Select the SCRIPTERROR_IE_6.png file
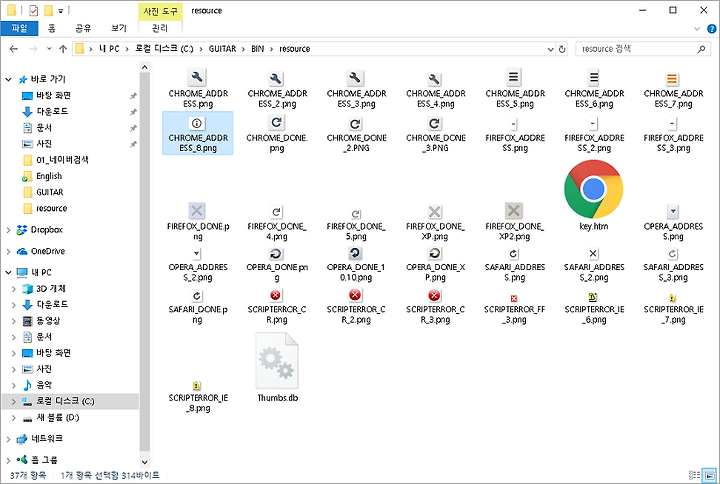This screenshot has width=720, height=484. coord(594,306)
